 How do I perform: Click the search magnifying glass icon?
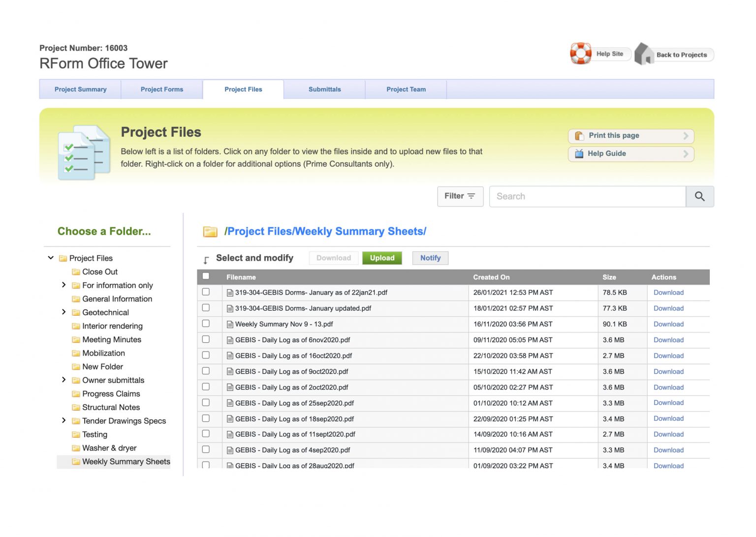[x=699, y=196]
